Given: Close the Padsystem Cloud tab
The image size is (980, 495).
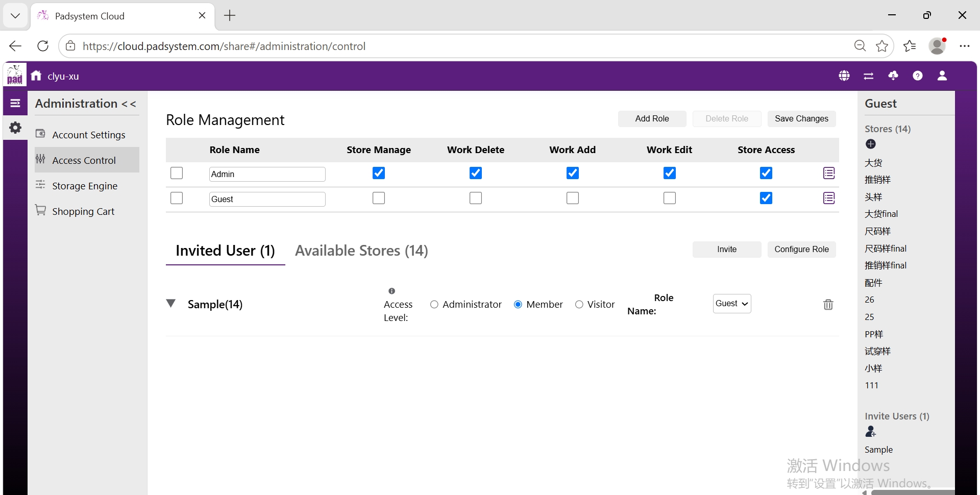Looking at the screenshot, I should [202, 16].
